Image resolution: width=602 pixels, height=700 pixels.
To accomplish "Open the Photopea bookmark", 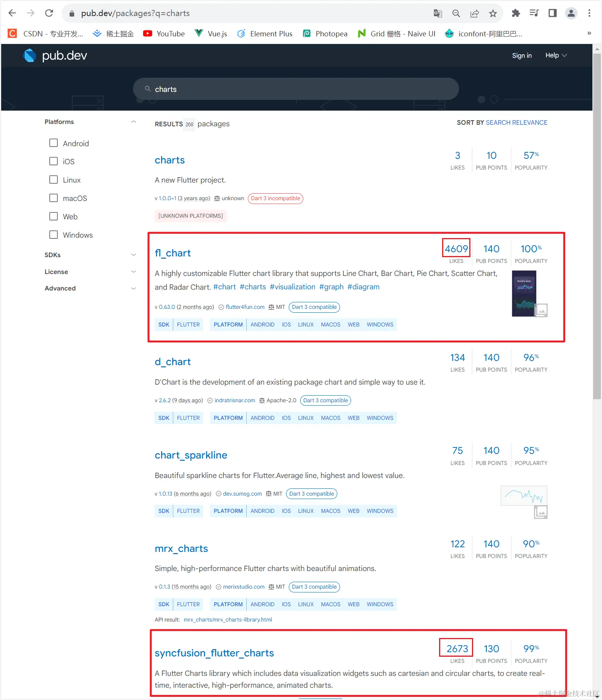I will click(325, 34).
